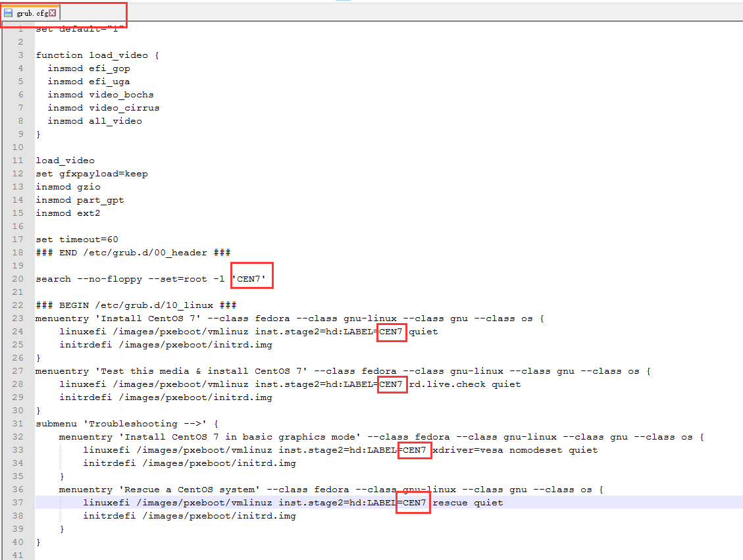Click menuentry 'Install CentOS 7 in basic graphics mode'

click(x=382, y=438)
